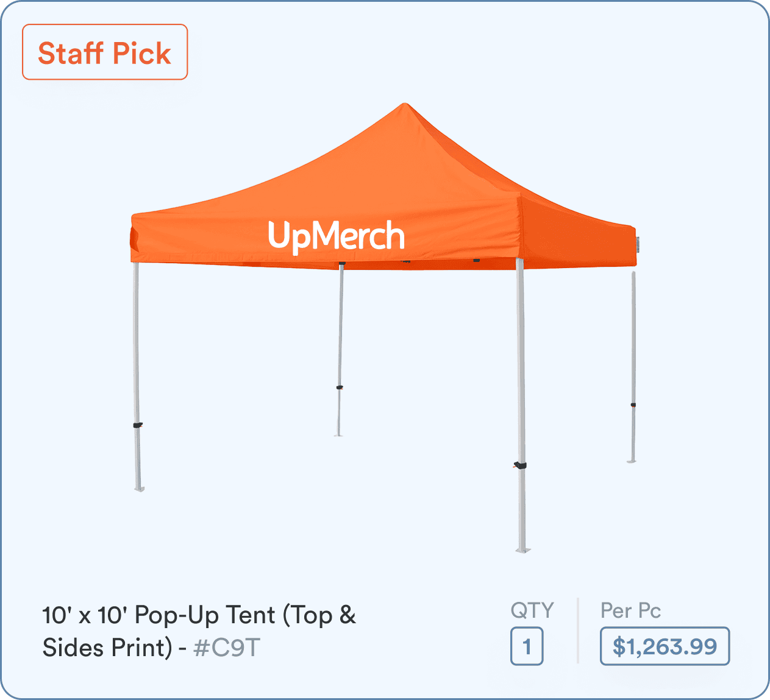Click the Staff Pick badge
Viewport: 770px width, 700px height.
[105, 52]
